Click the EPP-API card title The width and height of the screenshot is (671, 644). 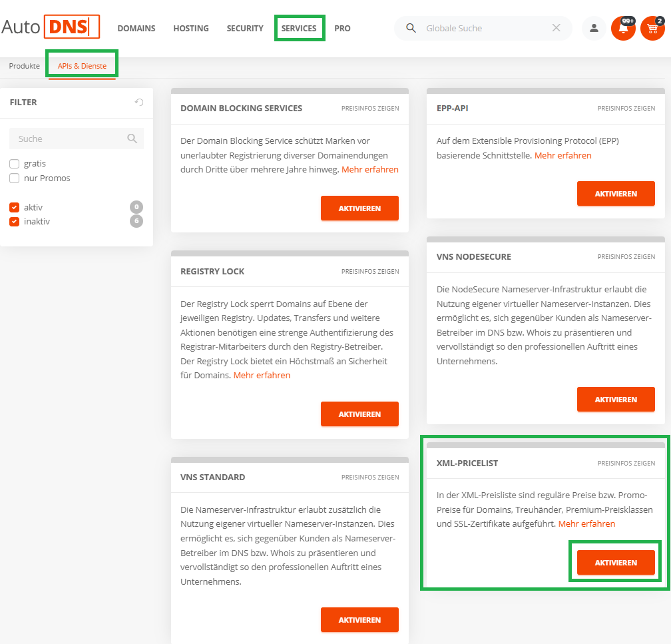click(x=453, y=109)
